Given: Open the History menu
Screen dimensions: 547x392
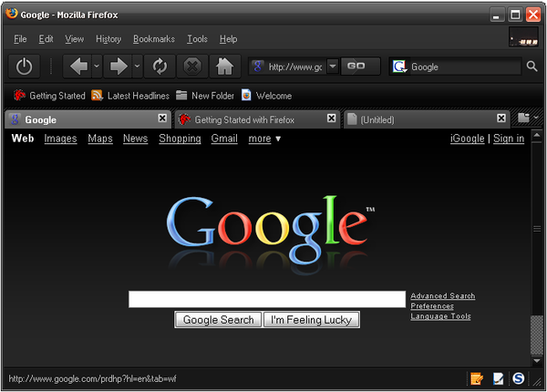Looking at the screenshot, I should tap(108, 39).
